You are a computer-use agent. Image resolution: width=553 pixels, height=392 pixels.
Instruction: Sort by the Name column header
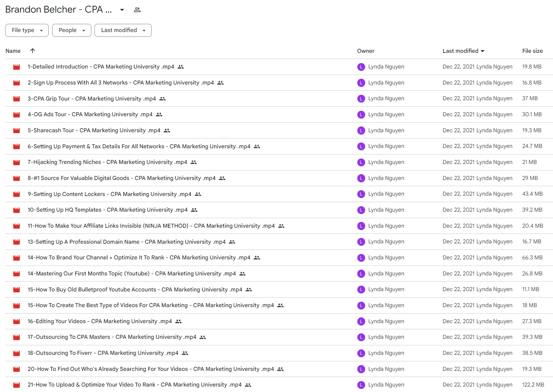(x=13, y=51)
